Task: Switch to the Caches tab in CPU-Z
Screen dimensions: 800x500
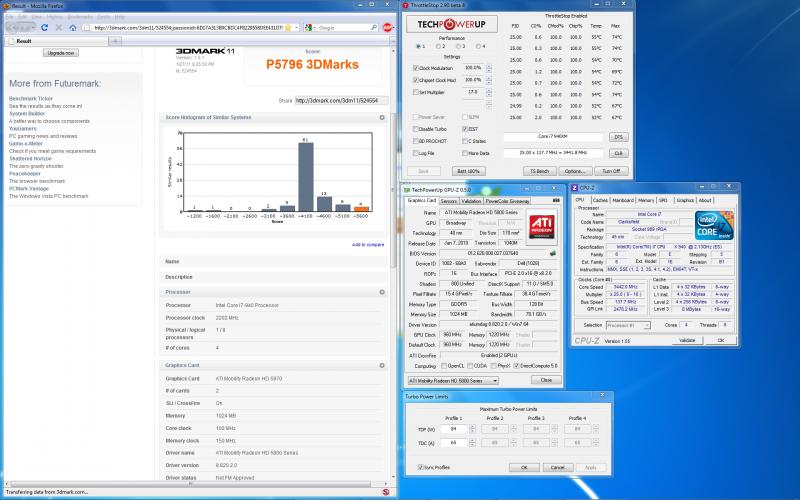Action: tap(601, 200)
